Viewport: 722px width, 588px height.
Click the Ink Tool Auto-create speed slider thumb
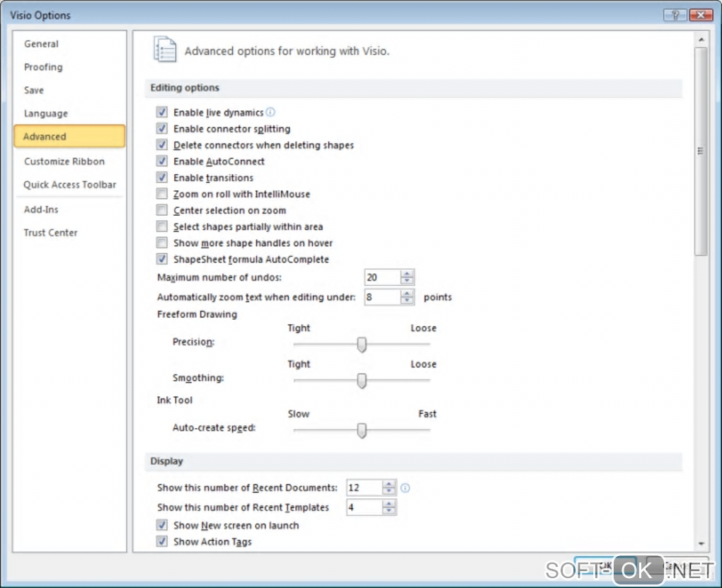click(362, 430)
